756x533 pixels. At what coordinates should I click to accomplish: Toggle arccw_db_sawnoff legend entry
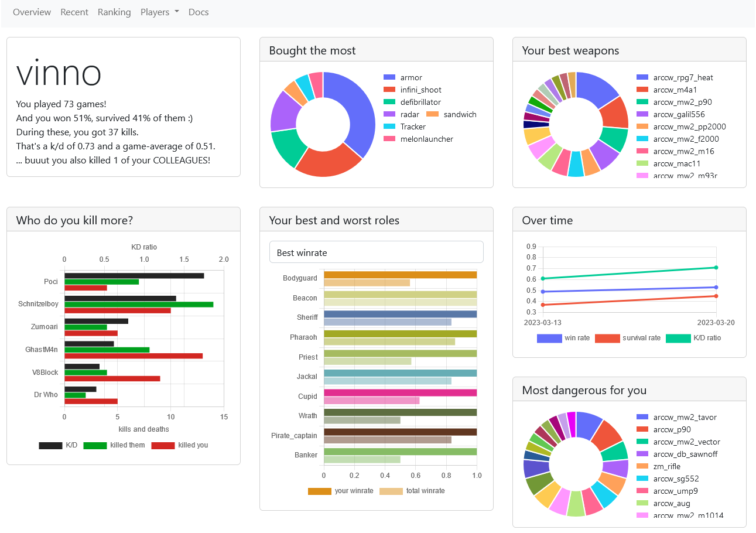pos(677,455)
